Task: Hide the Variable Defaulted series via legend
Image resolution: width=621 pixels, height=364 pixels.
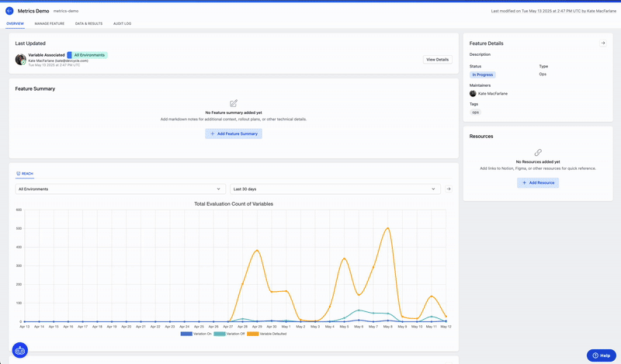Action: pyautogui.click(x=267, y=334)
